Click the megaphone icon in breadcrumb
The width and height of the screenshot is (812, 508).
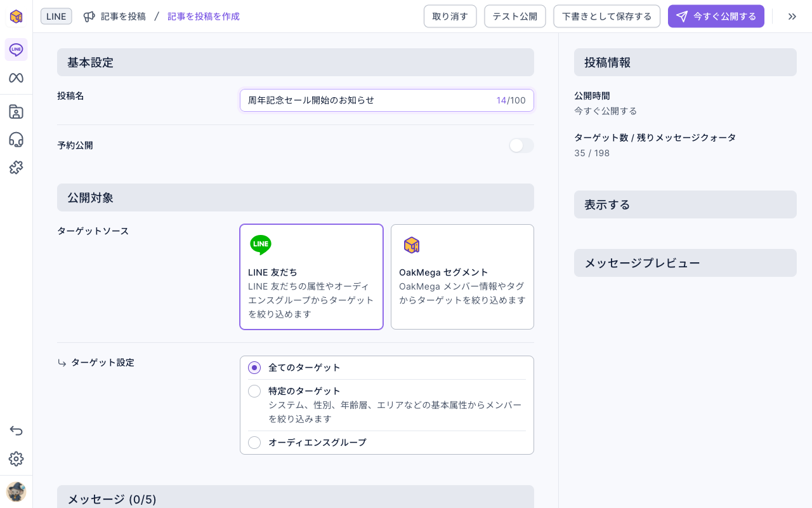point(89,17)
